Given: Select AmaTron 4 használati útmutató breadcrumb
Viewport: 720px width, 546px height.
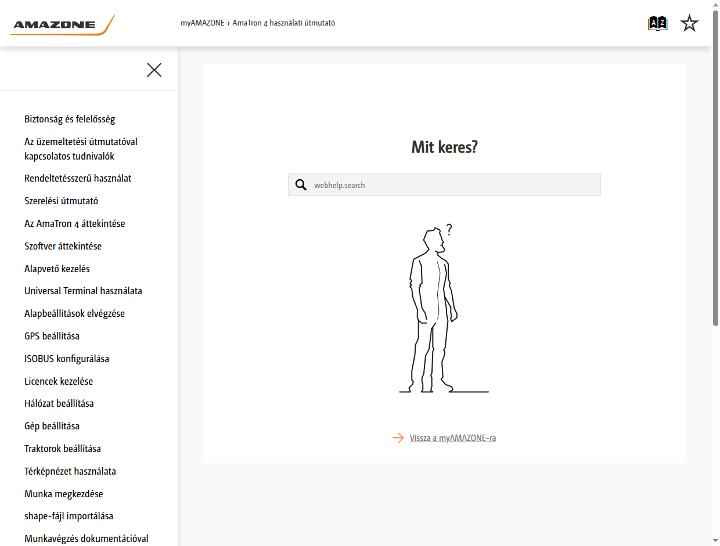Looking at the screenshot, I should tap(284, 23).
